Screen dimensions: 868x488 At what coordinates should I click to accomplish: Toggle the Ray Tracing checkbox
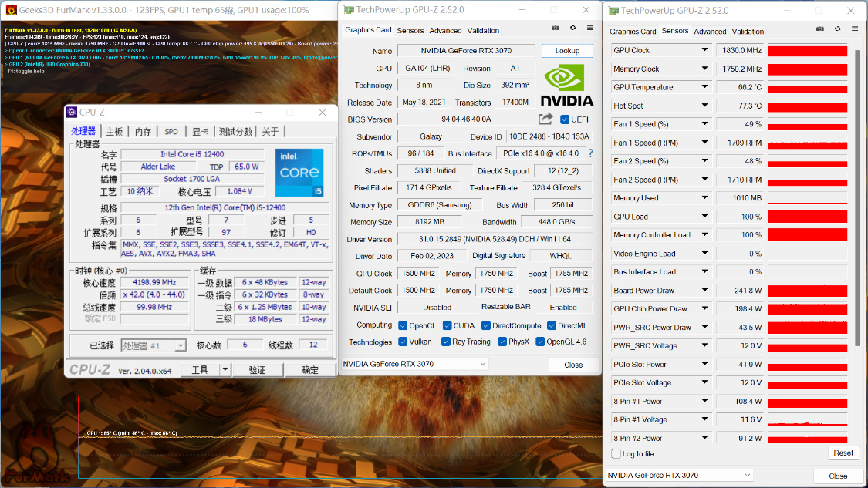coord(446,342)
